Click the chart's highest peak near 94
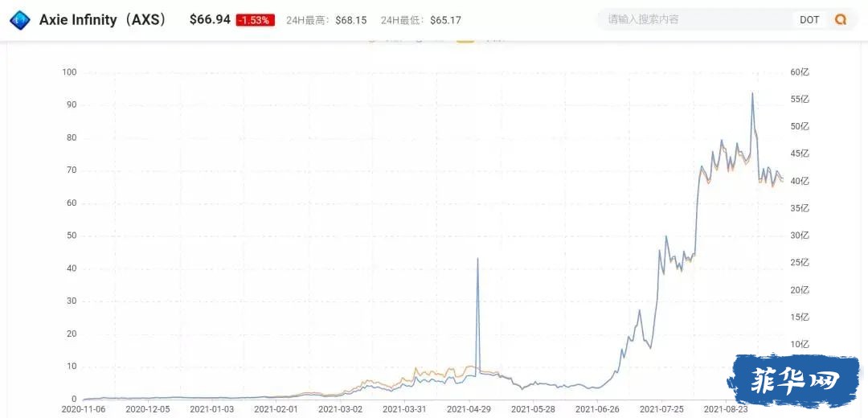 (x=752, y=93)
